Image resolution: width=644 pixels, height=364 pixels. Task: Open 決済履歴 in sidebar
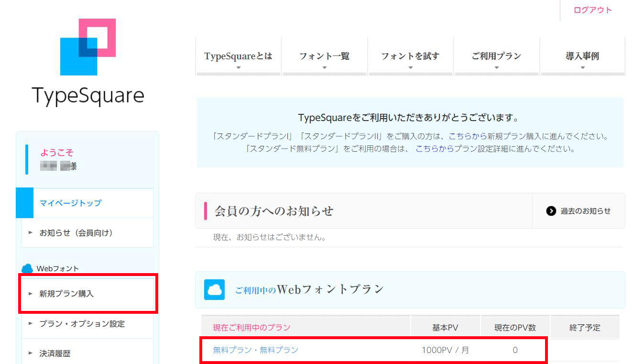55,353
